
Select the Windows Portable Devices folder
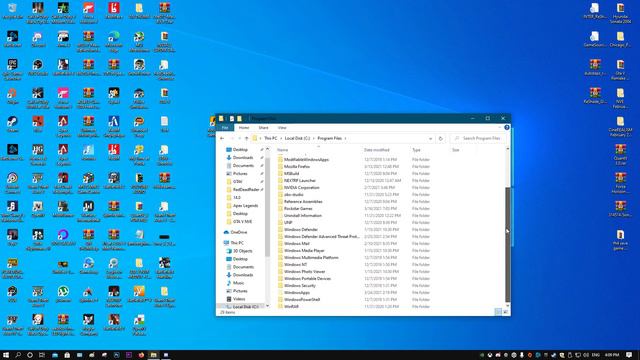(307, 278)
